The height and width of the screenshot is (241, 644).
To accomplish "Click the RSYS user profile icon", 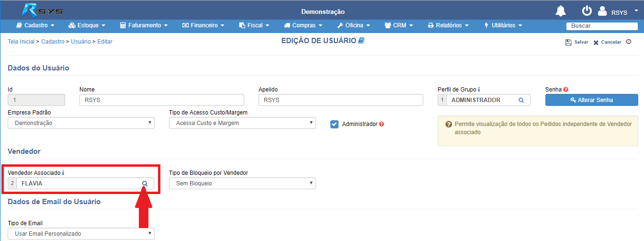I will click(x=603, y=11).
